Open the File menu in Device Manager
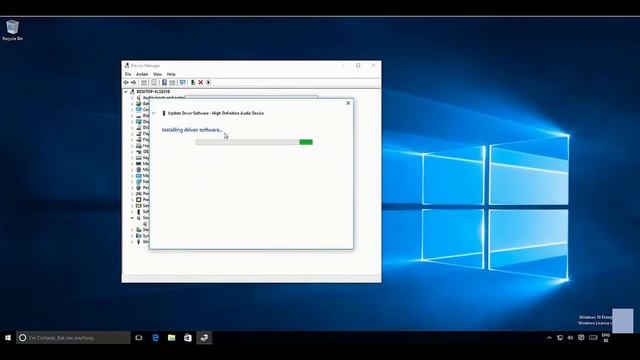 [x=128, y=74]
